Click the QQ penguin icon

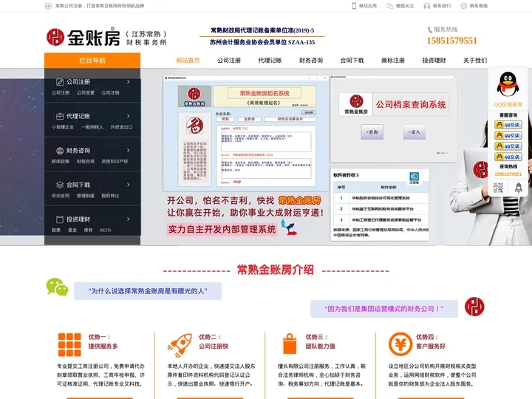pyautogui.click(x=508, y=85)
